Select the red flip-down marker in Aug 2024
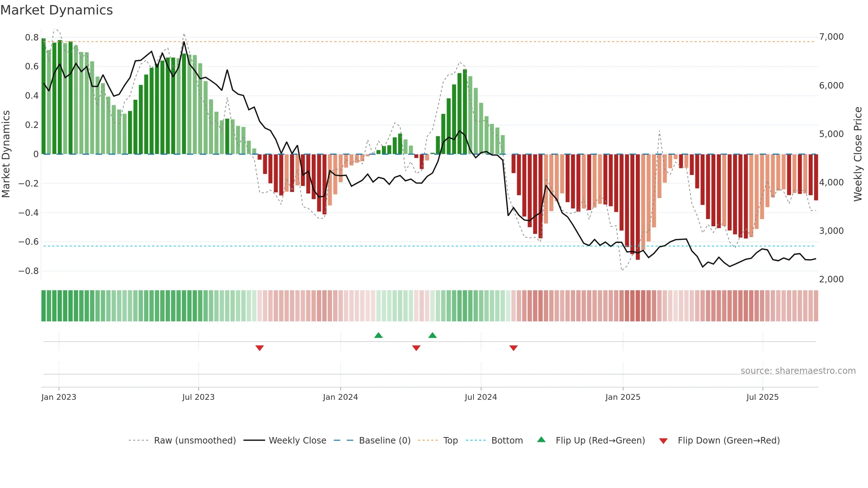Screen dimensions: 868x488 click(x=514, y=348)
